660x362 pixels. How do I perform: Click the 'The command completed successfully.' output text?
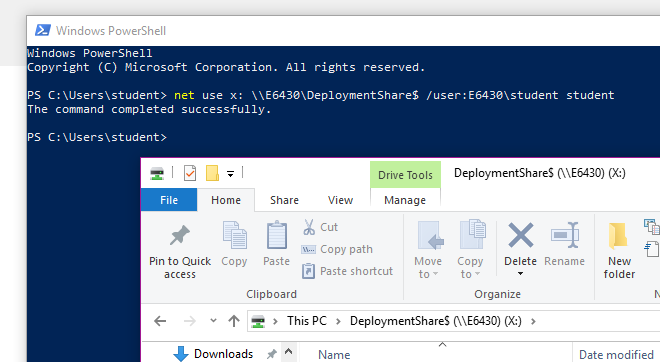[149, 109]
